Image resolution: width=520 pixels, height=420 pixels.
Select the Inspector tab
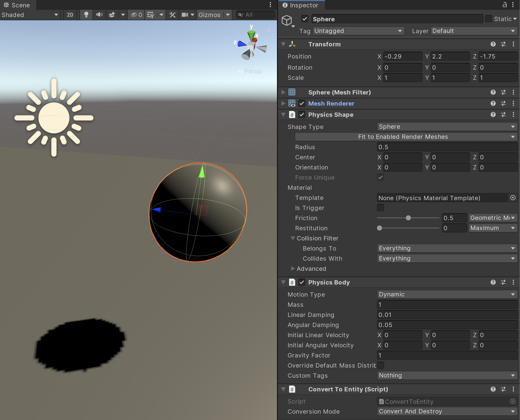(301, 5)
